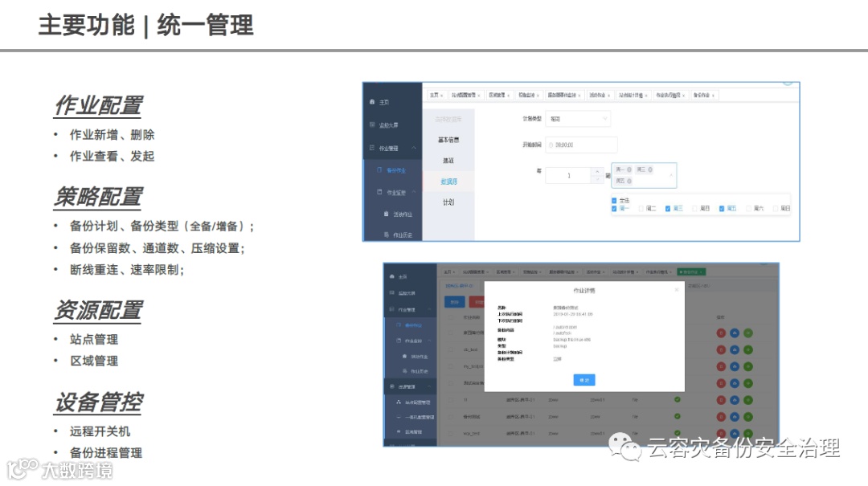
Task: Toggle the 全选 checkbox
Action: pyautogui.click(x=614, y=200)
